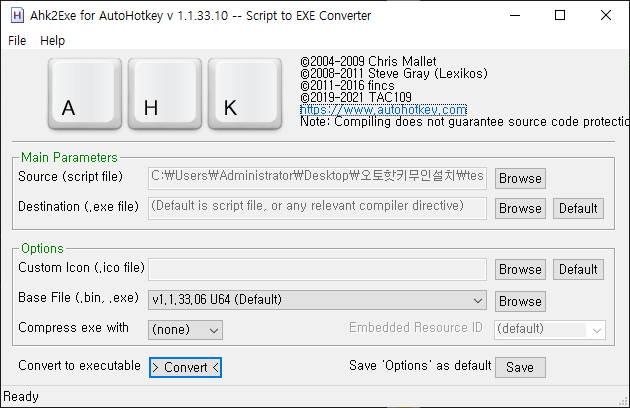This screenshot has width=630, height=408.
Task: Click the Base File (.bin, .exe) label
Action: click(x=78, y=297)
